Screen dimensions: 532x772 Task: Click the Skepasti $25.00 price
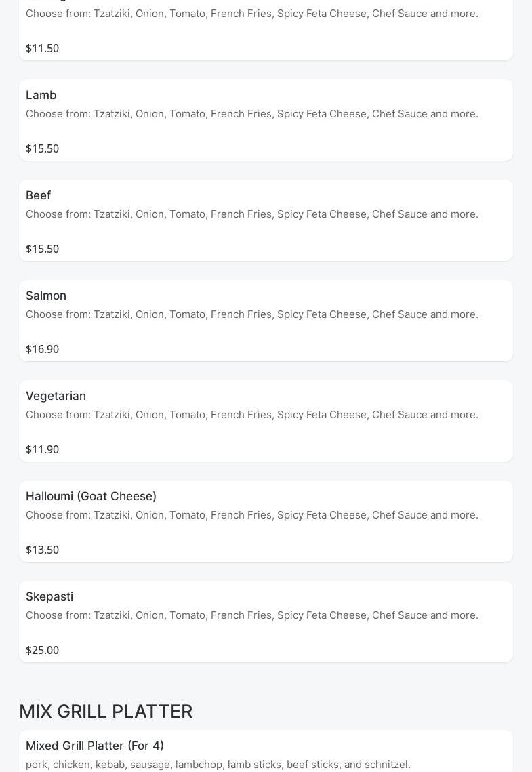(x=42, y=650)
